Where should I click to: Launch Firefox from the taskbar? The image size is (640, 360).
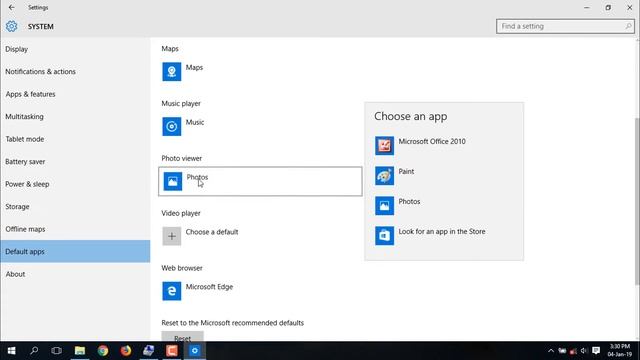[126, 351]
